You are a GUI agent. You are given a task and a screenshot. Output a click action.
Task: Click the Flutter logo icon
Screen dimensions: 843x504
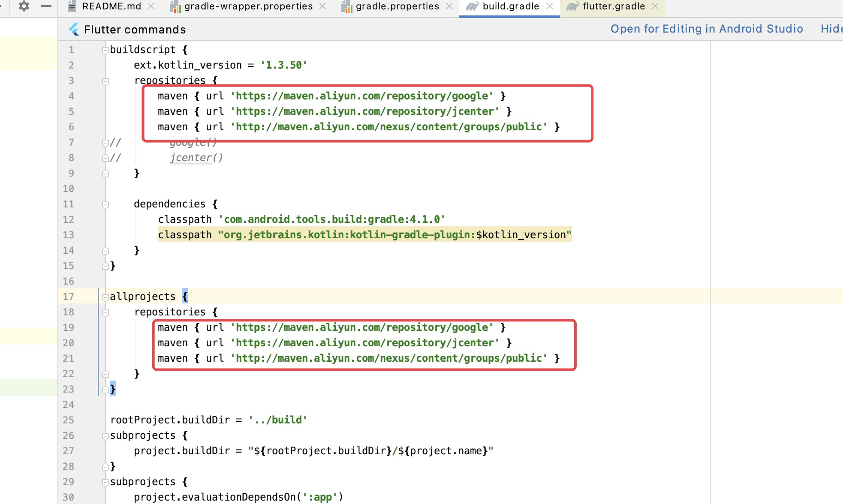74,29
